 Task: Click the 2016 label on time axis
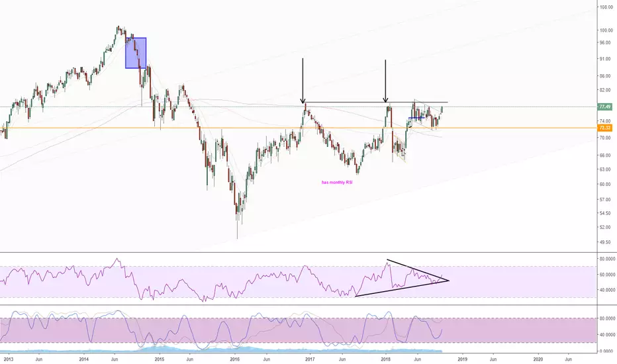tap(234, 359)
